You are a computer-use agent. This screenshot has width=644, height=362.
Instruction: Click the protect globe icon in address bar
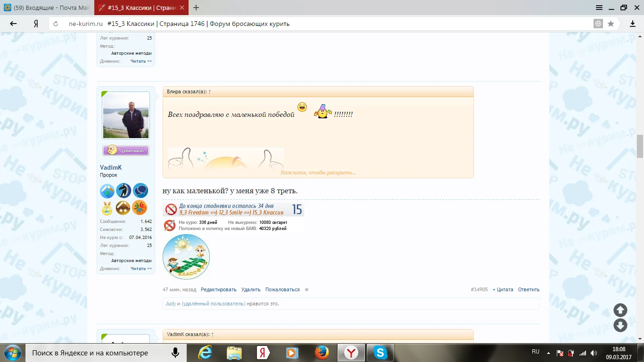click(598, 24)
